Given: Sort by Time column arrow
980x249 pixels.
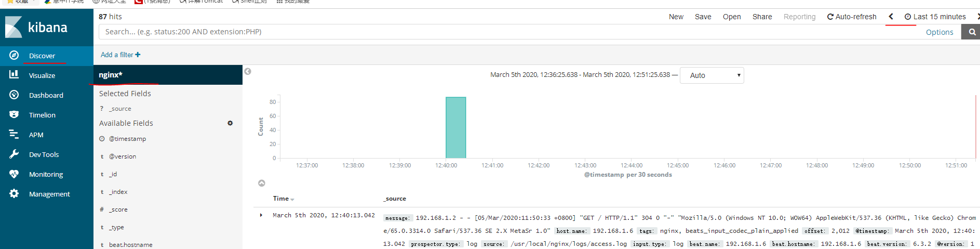Looking at the screenshot, I should tap(292, 200).
